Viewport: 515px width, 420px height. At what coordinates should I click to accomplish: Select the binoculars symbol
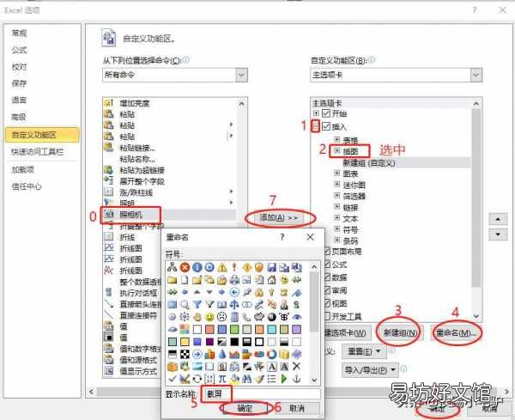[x=246, y=379]
